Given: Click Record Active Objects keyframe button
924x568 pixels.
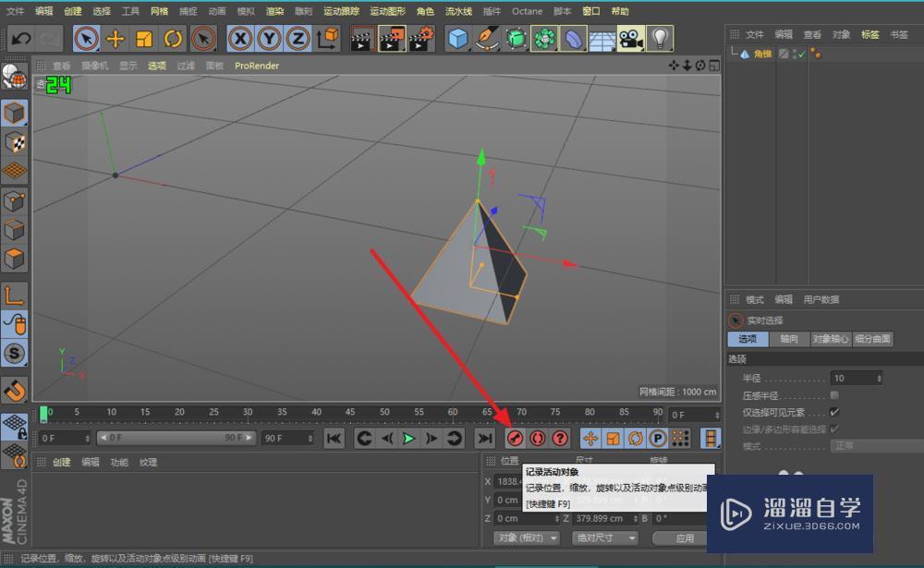Looking at the screenshot, I should point(515,439).
